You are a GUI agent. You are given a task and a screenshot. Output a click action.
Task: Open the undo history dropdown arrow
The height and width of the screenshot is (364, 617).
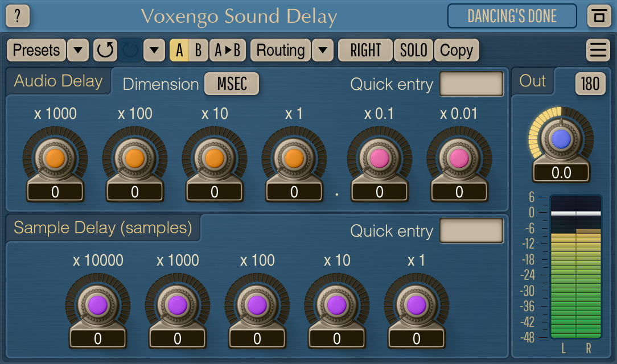154,50
